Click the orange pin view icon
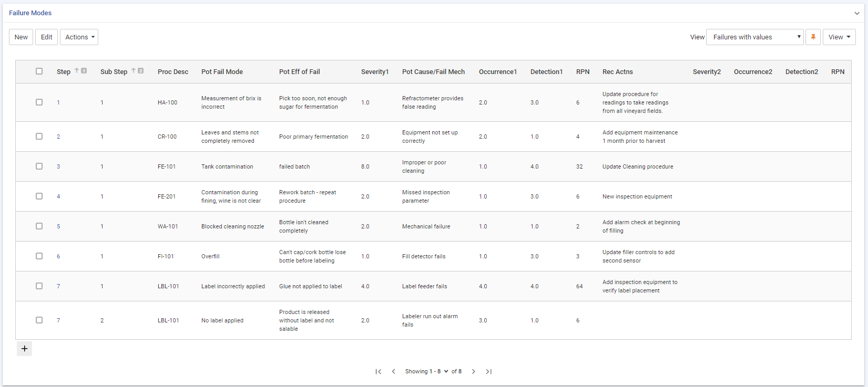Viewport: 868px width, 387px height. [813, 37]
